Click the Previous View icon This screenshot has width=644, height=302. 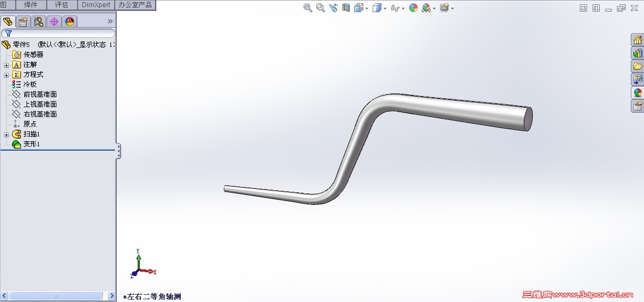[x=333, y=8]
